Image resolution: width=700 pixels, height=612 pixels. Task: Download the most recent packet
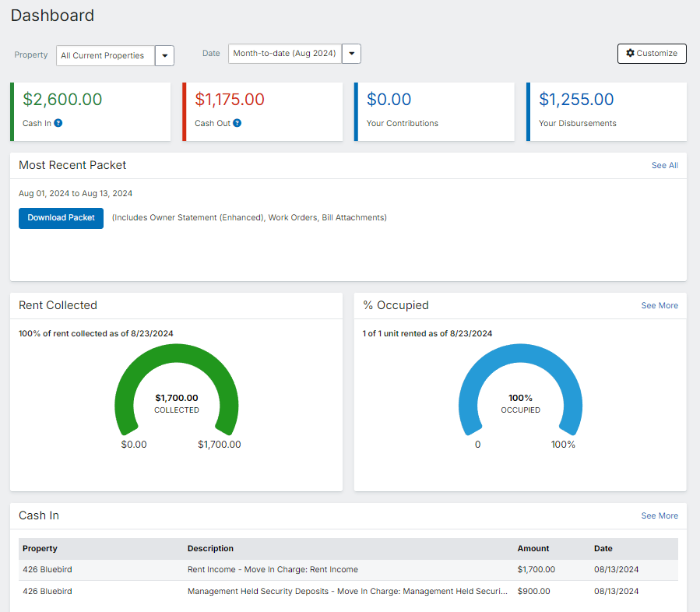coord(61,218)
